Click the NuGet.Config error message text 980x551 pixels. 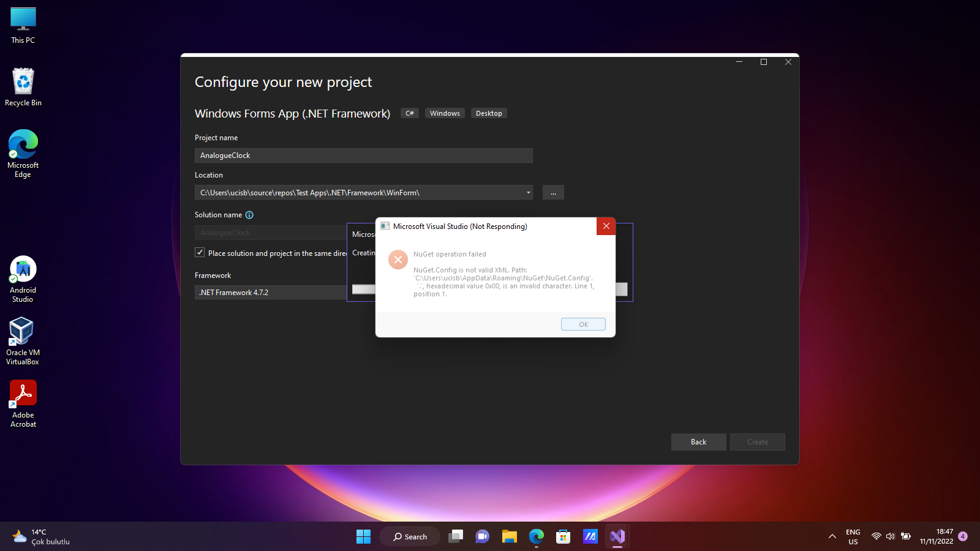tap(504, 282)
